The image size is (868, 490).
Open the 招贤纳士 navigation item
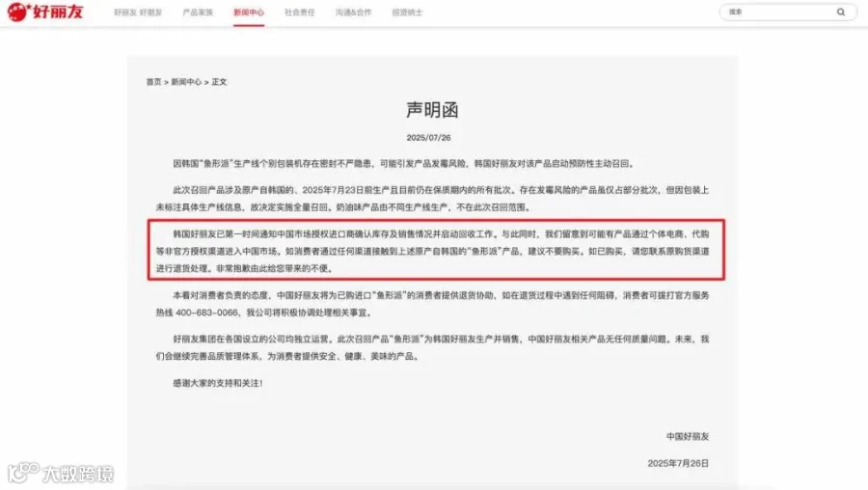pos(407,13)
